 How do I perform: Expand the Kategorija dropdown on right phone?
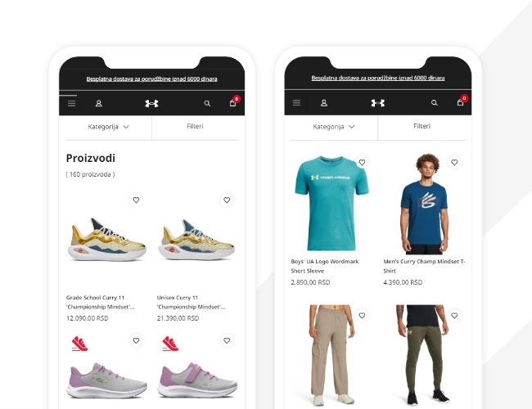click(333, 127)
